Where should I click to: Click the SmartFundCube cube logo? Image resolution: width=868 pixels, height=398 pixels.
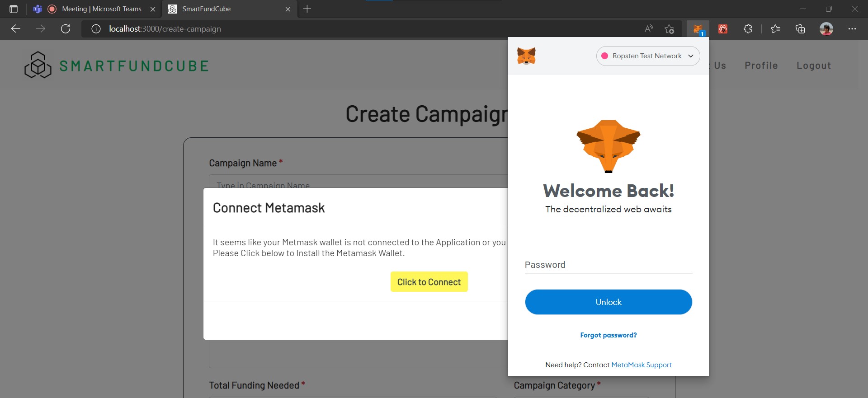38,65
